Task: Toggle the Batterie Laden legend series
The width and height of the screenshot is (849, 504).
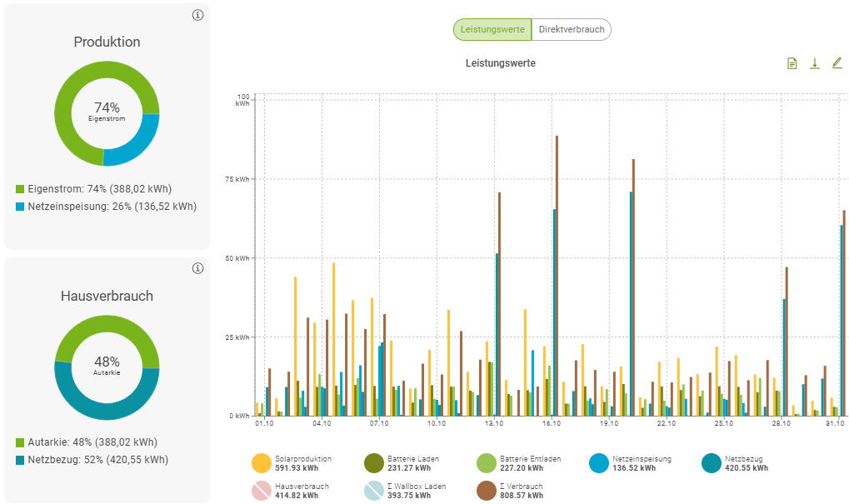Action: [x=374, y=463]
